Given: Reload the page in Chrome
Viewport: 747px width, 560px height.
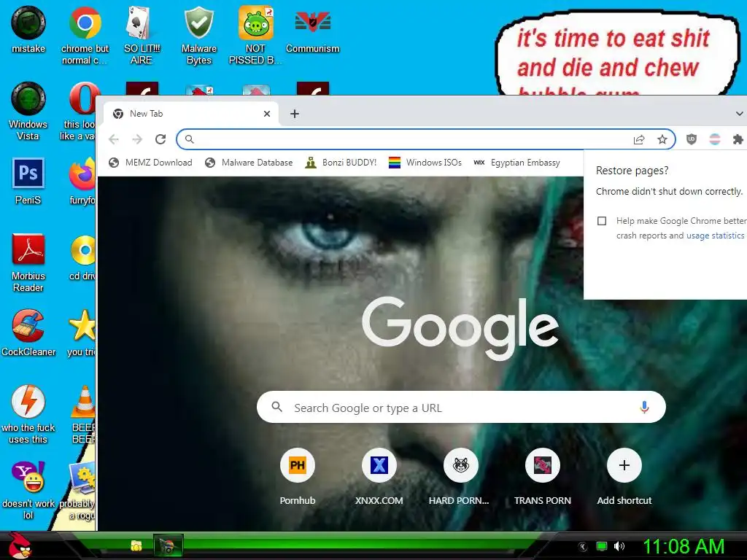Looking at the screenshot, I should (160, 139).
